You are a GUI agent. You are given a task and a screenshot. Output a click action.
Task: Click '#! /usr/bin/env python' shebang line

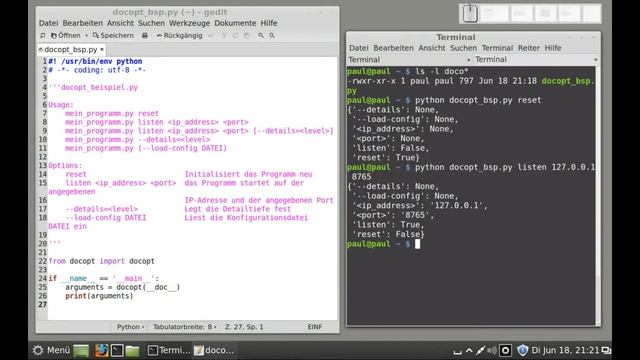[x=96, y=61]
